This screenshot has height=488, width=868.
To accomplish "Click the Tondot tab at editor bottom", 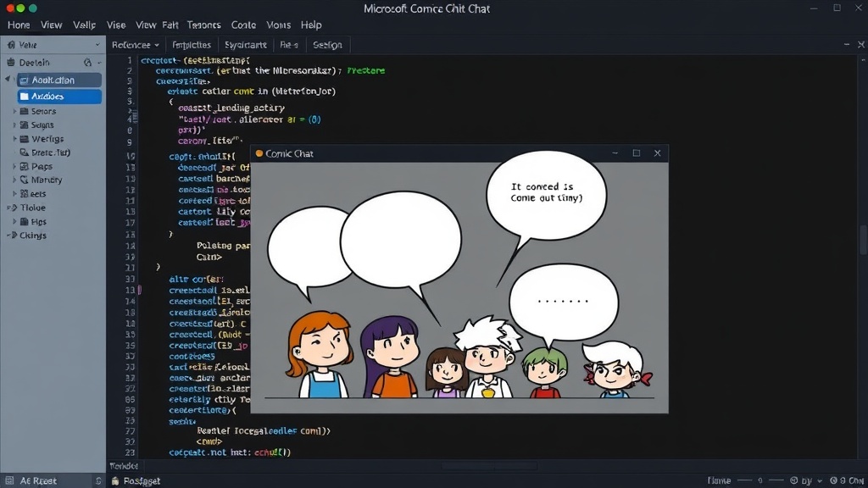I will [124, 466].
